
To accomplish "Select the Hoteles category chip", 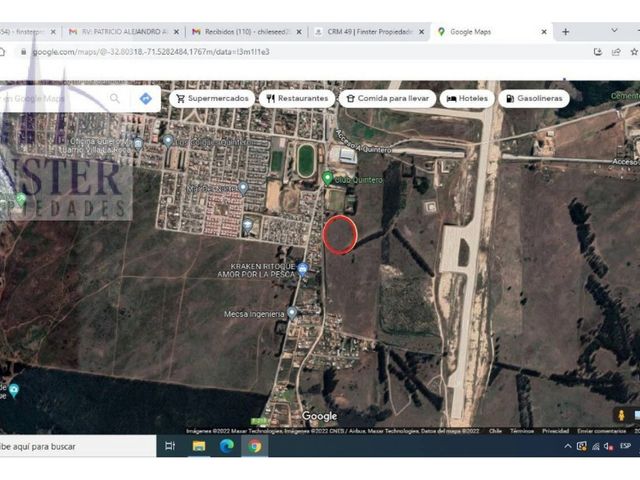I will [467, 98].
